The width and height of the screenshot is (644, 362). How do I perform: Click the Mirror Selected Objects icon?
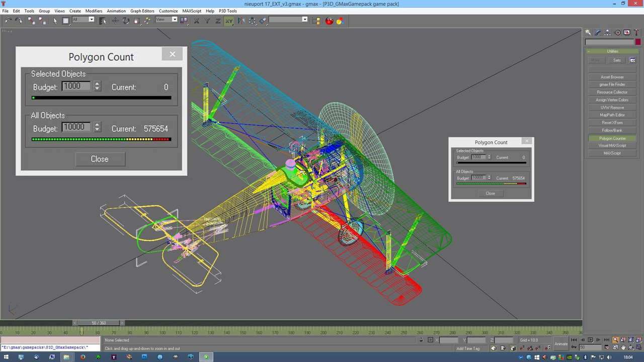pos(241,21)
